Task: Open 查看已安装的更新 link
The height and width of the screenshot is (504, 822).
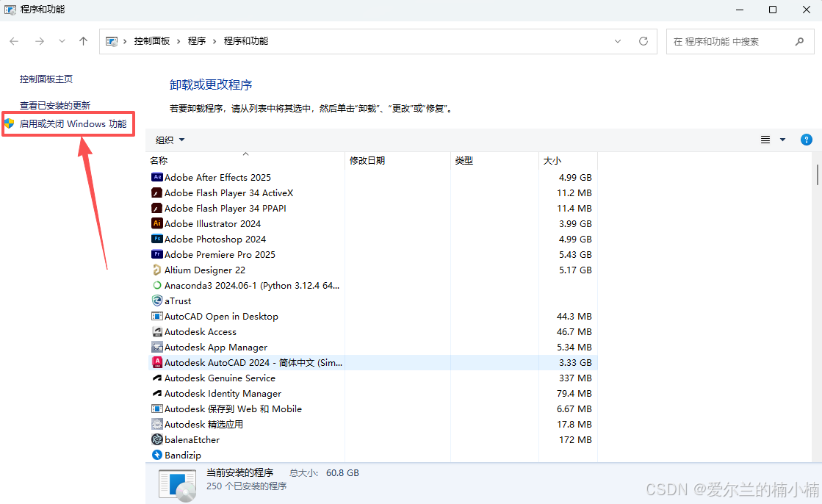Action: pyautogui.click(x=55, y=105)
